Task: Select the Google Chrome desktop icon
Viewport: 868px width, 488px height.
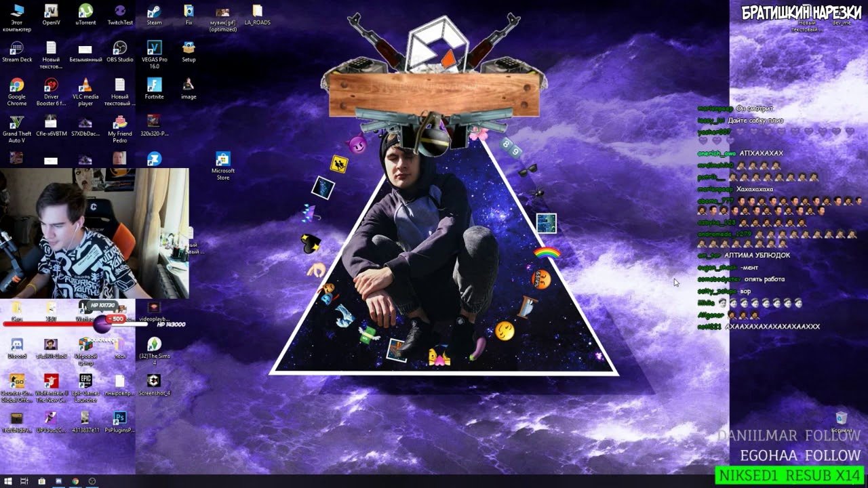Action: click(17, 85)
